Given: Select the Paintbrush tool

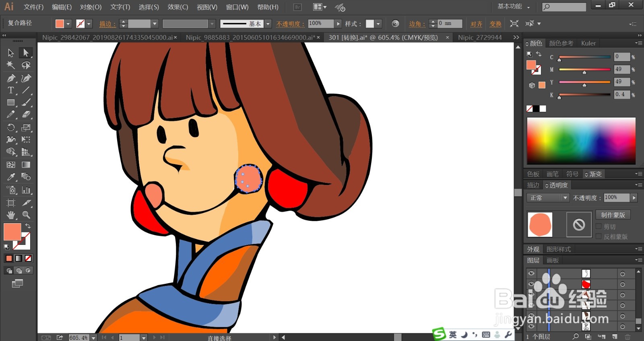Looking at the screenshot, I should [26, 103].
